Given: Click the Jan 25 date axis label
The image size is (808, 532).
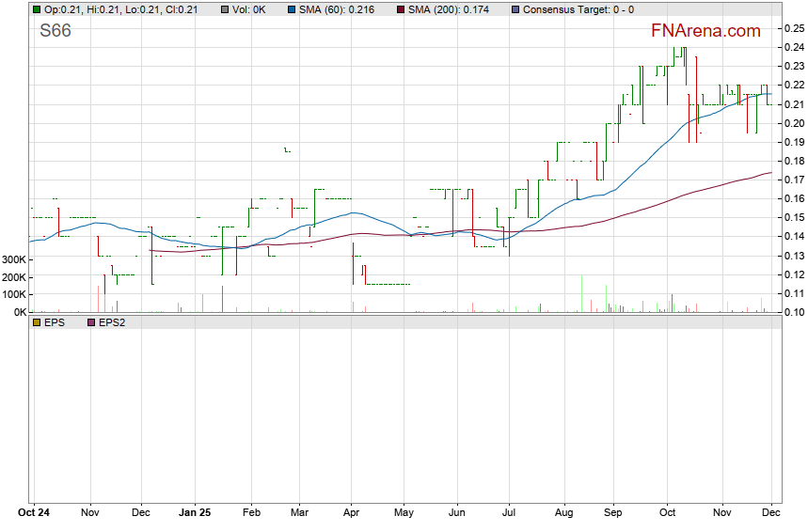Looking at the screenshot, I should (194, 513).
